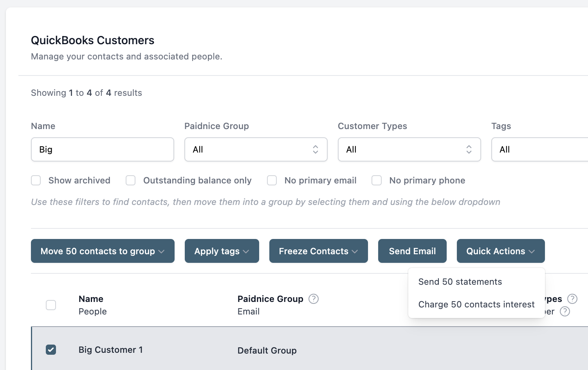Check the No primary email box

point(272,180)
